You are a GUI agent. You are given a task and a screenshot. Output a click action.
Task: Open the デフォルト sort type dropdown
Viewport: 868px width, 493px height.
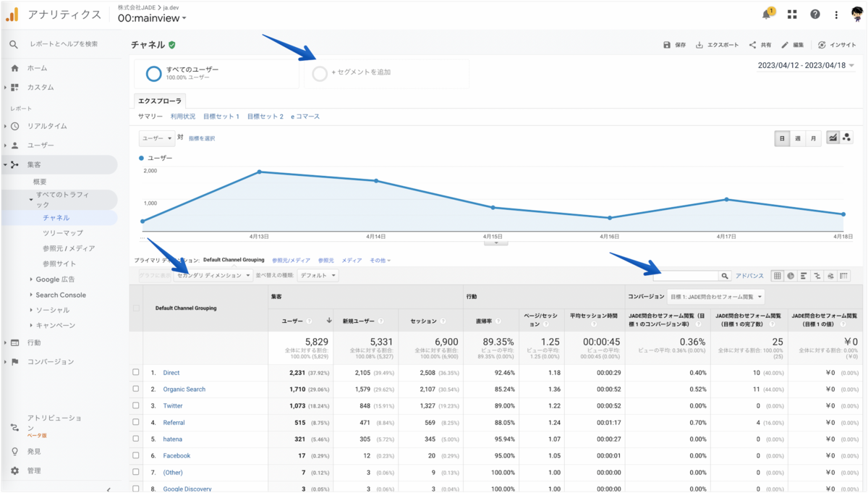point(318,275)
